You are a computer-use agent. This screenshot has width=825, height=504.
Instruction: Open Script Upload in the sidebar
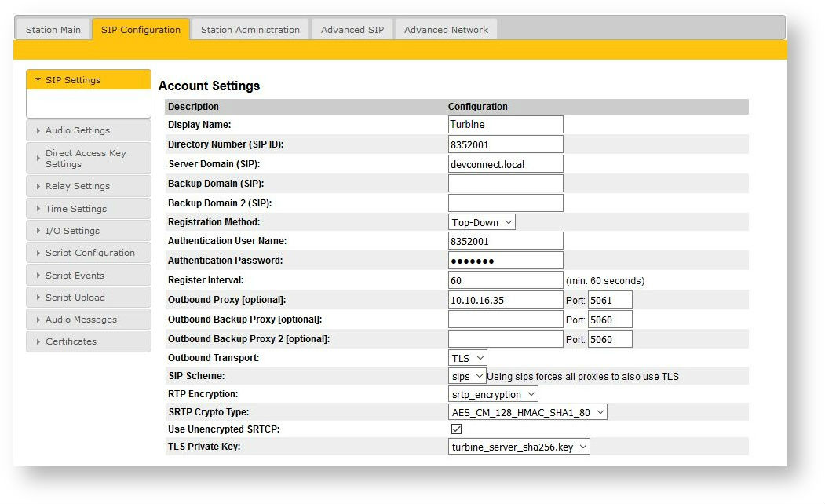(88, 298)
